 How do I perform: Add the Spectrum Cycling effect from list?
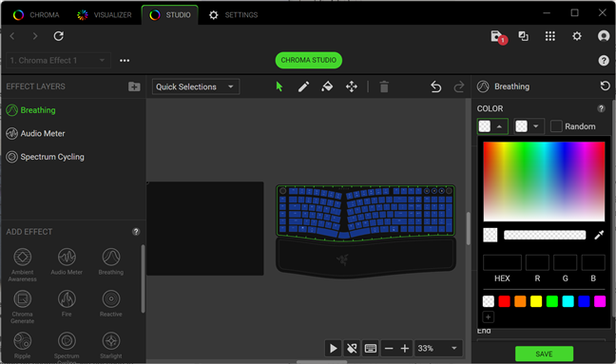pos(67,347)
